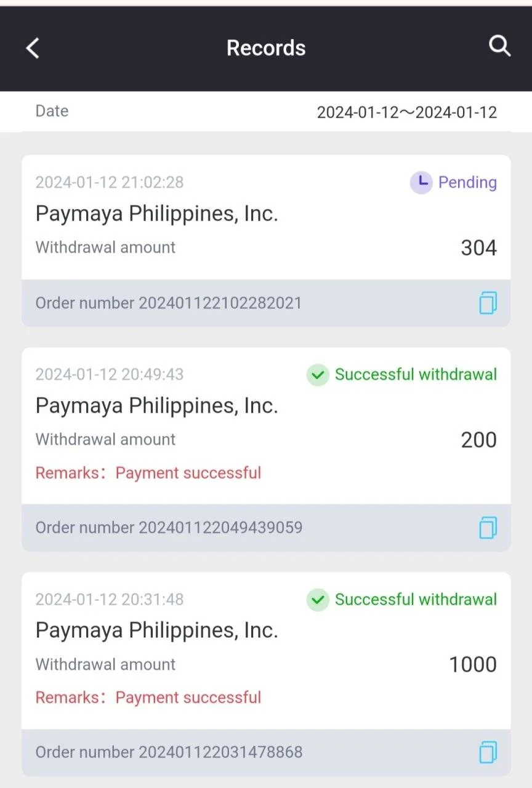
Task: Tap Successful withdrawal status at 20:31:48
Action: coord(416,599)
